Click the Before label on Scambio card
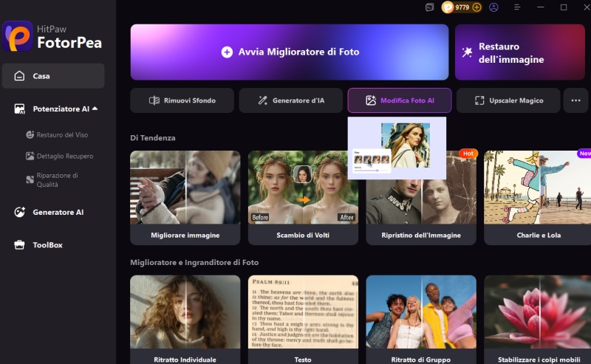Screen dimensions: 591x364 260,217
